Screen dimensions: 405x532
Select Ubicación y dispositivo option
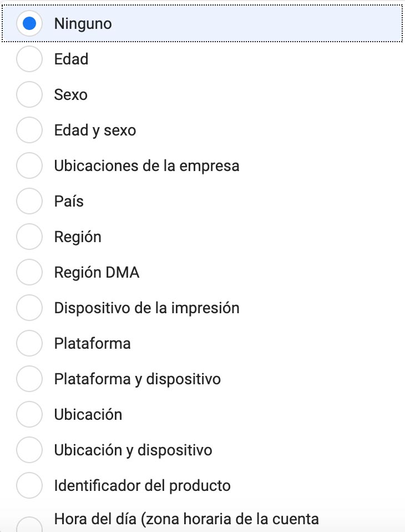29,450
